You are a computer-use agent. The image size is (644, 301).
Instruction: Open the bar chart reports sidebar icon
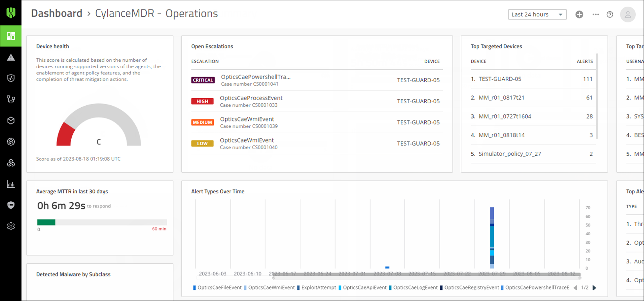tap(11, 184)
